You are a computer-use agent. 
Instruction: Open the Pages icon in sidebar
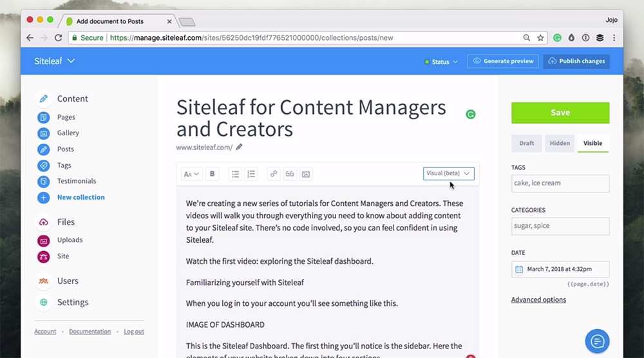coord(44,117)
